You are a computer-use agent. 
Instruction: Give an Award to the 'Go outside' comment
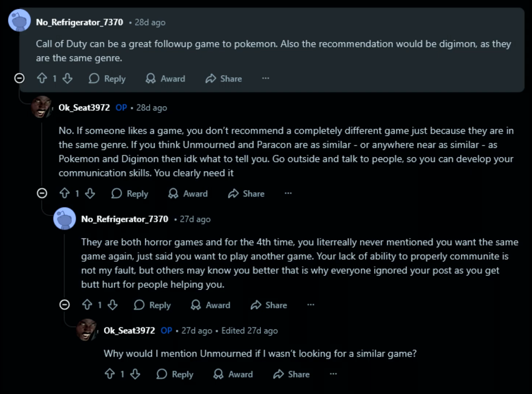[188, 193]
